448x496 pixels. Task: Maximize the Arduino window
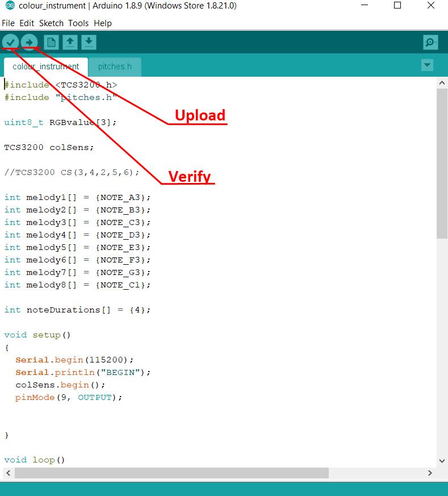[397, 5]
